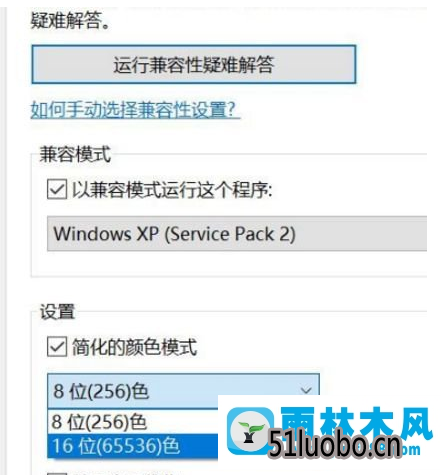Click the blue 雨林木风 brand text
The height and width of the screenshot is (475, 446).
357,423
